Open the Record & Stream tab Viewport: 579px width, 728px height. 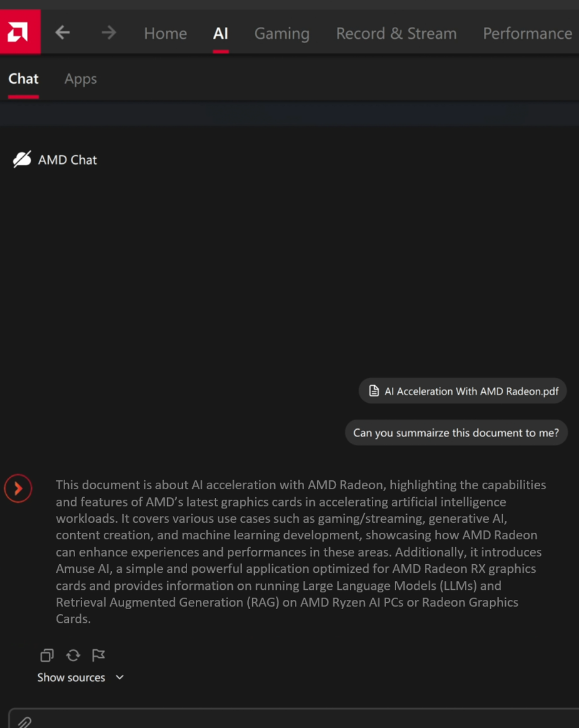coord(396,33)
